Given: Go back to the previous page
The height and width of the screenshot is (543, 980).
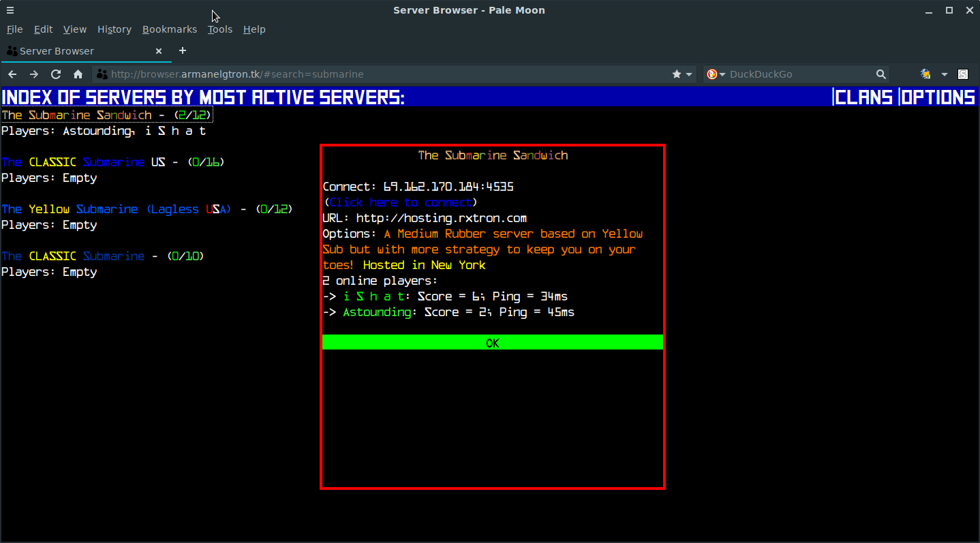Looking at the screenshot, I should pos(12,74).
